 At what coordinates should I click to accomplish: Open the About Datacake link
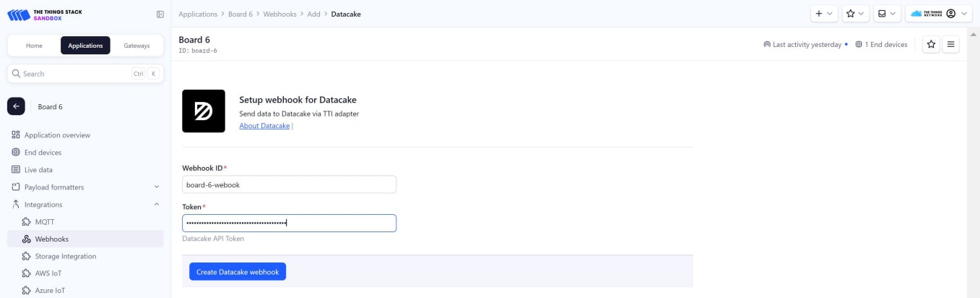pyautogui.click(x=264, y=126)
